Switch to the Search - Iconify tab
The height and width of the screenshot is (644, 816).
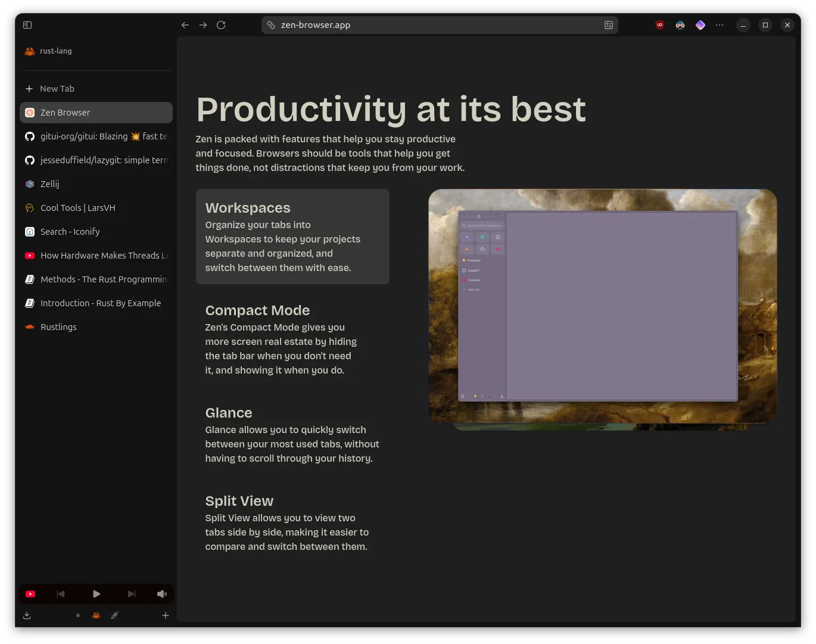[x=96, y=232]
